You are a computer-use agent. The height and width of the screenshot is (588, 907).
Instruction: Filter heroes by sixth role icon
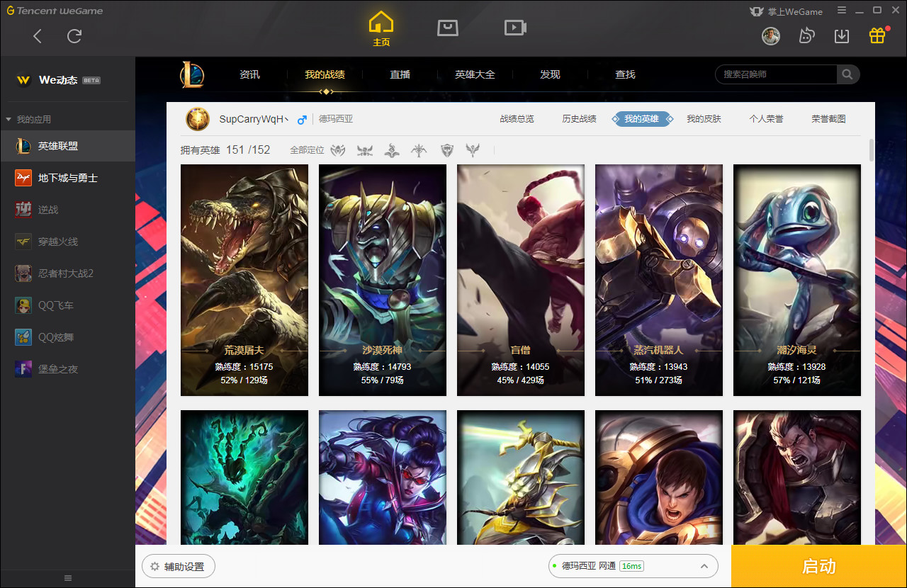tap(473, 150)
